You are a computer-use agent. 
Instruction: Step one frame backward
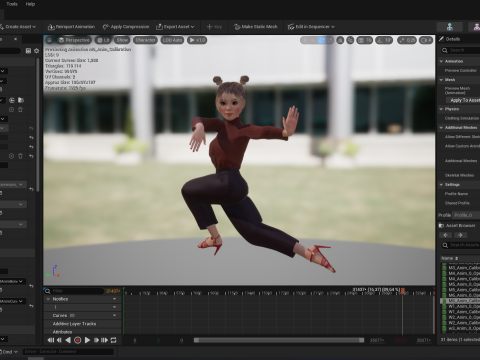point(60,340)
